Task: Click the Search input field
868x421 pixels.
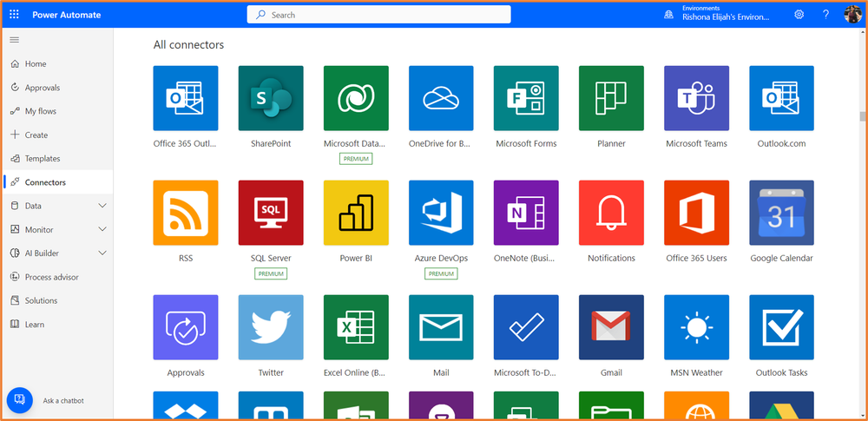Action: pos(378,15)
